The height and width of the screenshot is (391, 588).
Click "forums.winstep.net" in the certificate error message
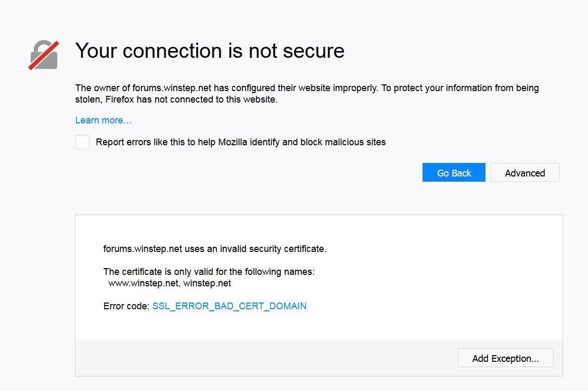pos(143,249)
